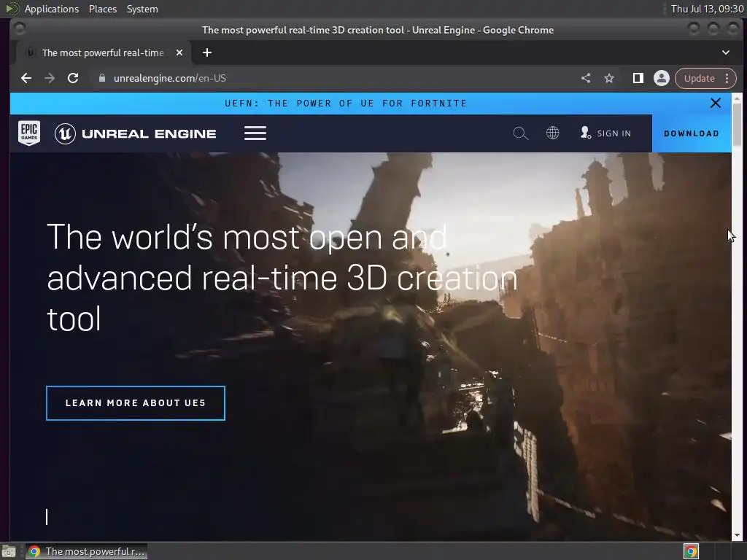Click the page vertical scrollbar thumb

click(x=737, y=124)
